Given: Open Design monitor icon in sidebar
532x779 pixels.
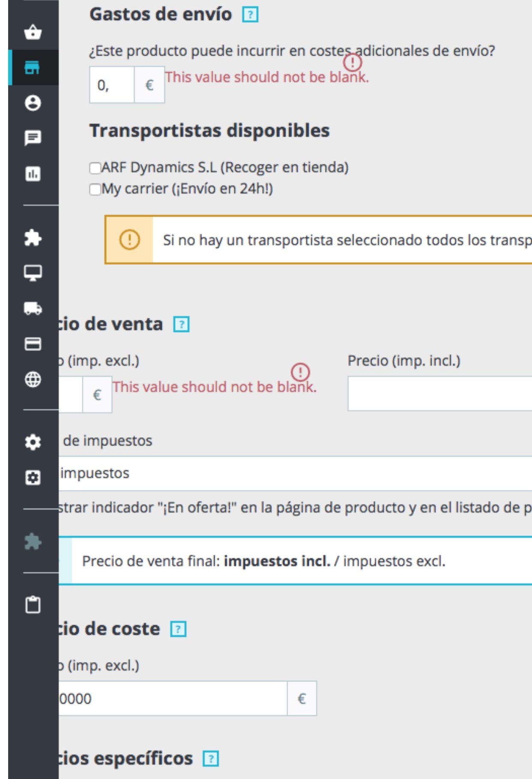Looking at the screenshot, I should (x=33, y=273).
